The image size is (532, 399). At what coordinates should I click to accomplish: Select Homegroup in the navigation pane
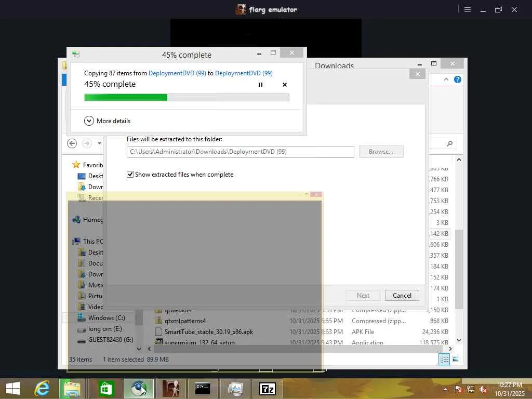tap(88, 220)
